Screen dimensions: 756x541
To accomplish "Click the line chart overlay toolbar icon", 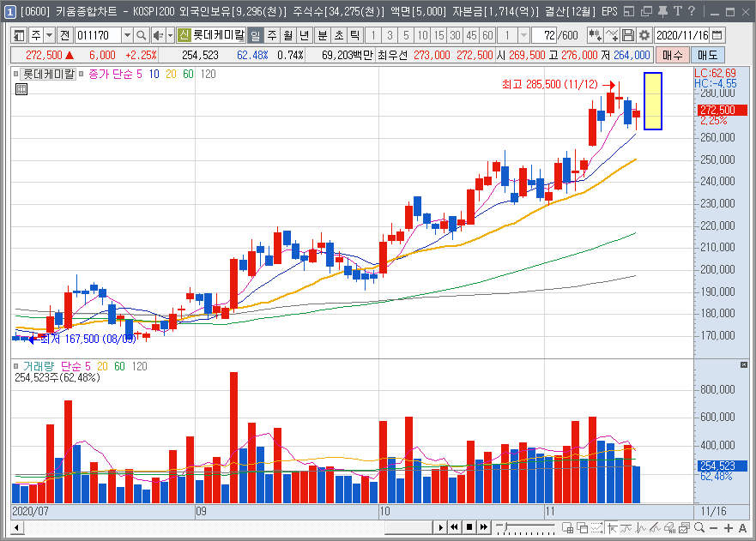I will pyautogui.click(x=612, y=35).
